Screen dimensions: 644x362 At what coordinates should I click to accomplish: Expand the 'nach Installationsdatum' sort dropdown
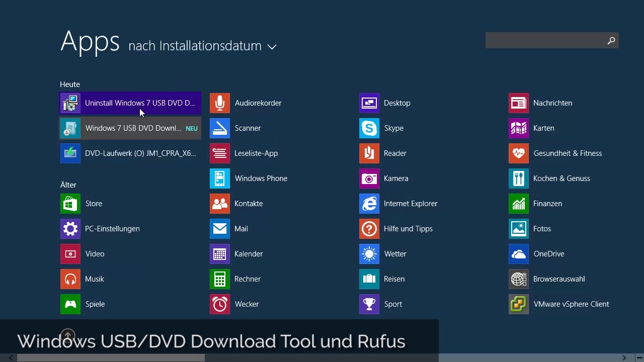click(202, 46)
